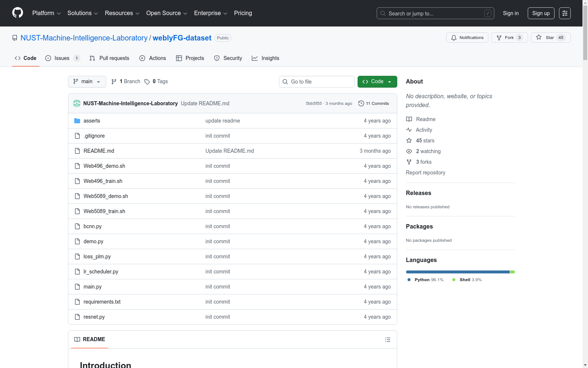This screenshot has width=588, height=368.
Task: Click the asserts folder icon
Action: coord(77,121)
